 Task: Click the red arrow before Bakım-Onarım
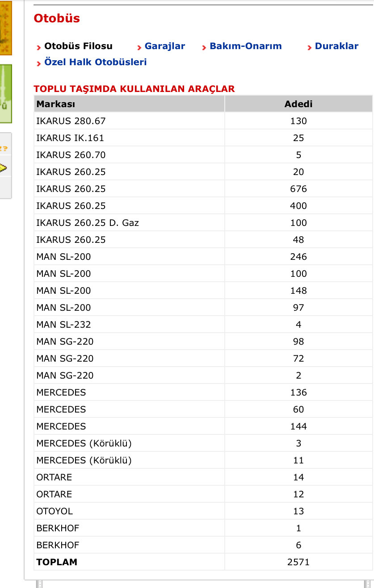(204, 47)
